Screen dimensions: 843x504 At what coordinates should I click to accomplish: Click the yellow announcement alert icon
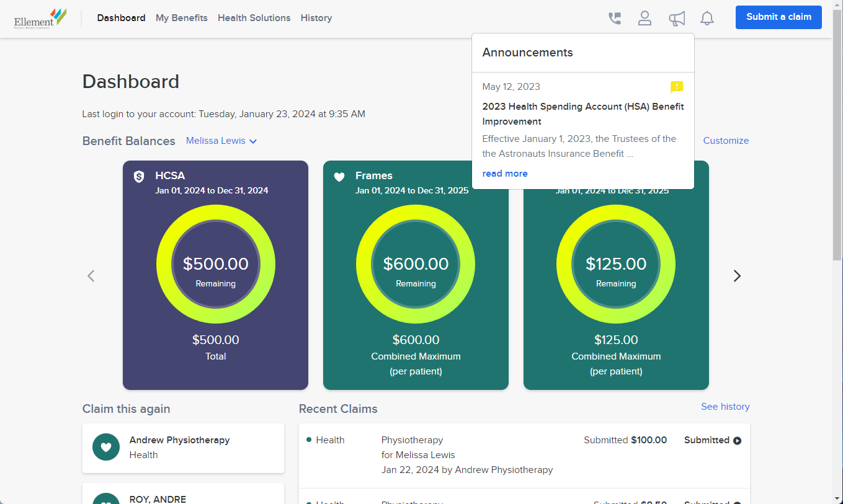pyautogui.click(x=676, y=87)
